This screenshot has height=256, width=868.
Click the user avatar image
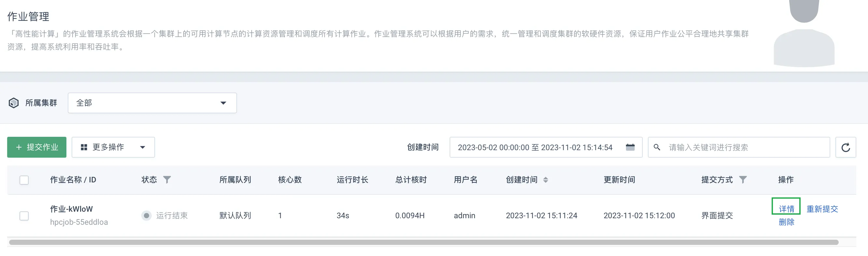coord(804,34)
